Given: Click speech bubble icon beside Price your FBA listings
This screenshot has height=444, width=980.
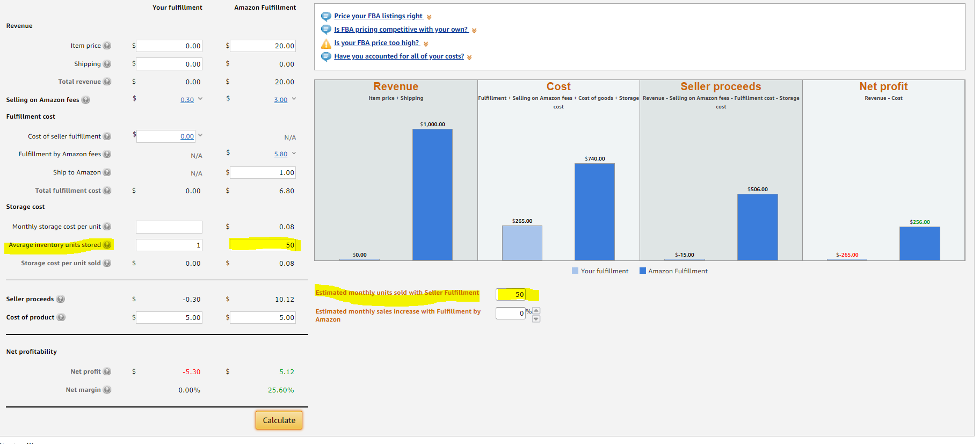Looking at the screenshot, I should [326, 17].
